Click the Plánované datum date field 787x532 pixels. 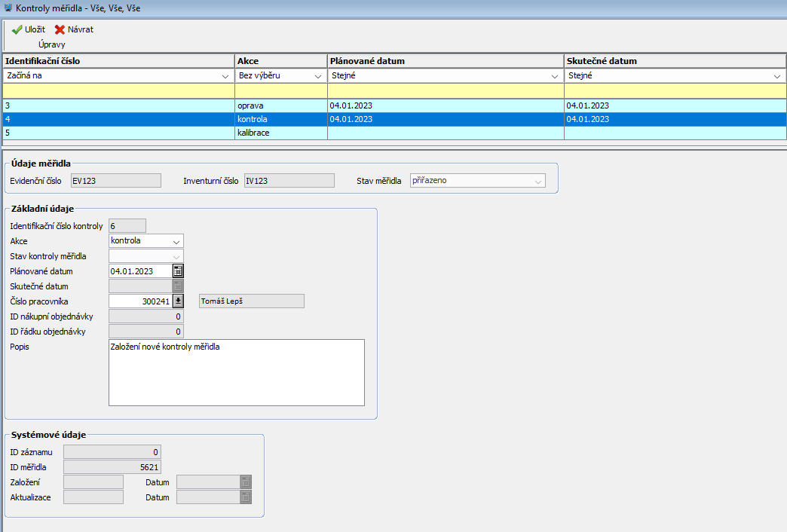pos(140,271)
